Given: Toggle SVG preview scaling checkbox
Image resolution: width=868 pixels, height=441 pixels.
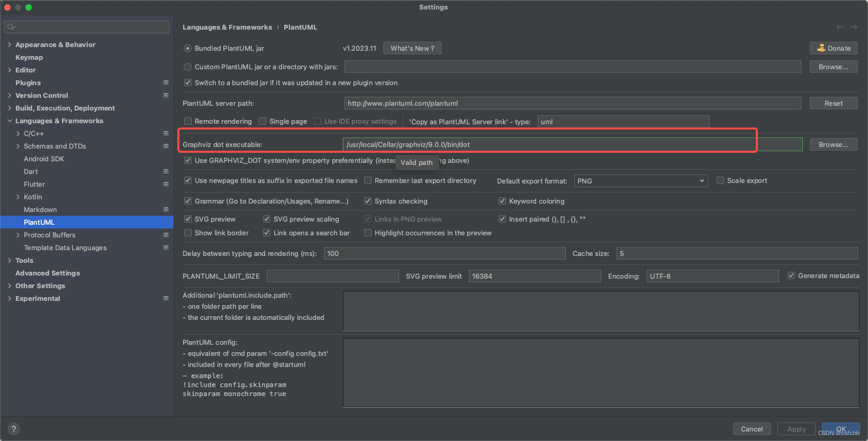Looking at the screenshot, I should tap(266, 219).
